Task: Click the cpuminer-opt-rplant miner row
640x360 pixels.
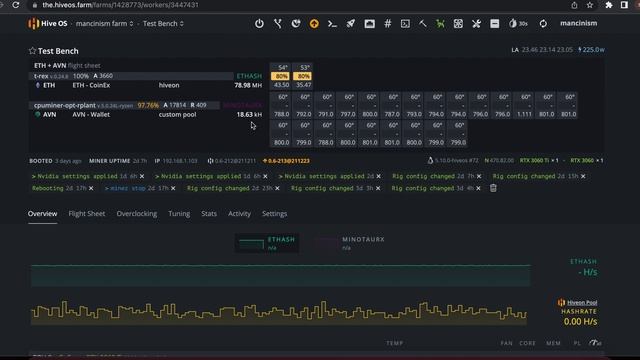Action: pos(147,105)
